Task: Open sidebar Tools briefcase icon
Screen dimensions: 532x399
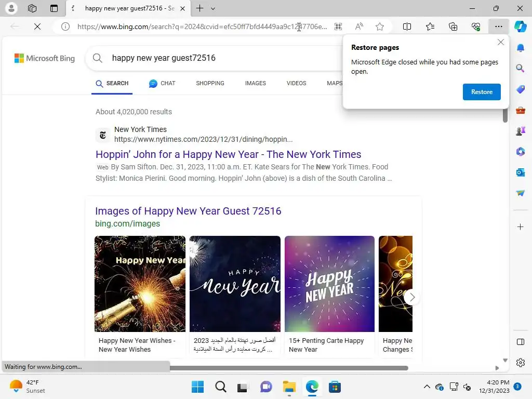Action: point(520,110)
